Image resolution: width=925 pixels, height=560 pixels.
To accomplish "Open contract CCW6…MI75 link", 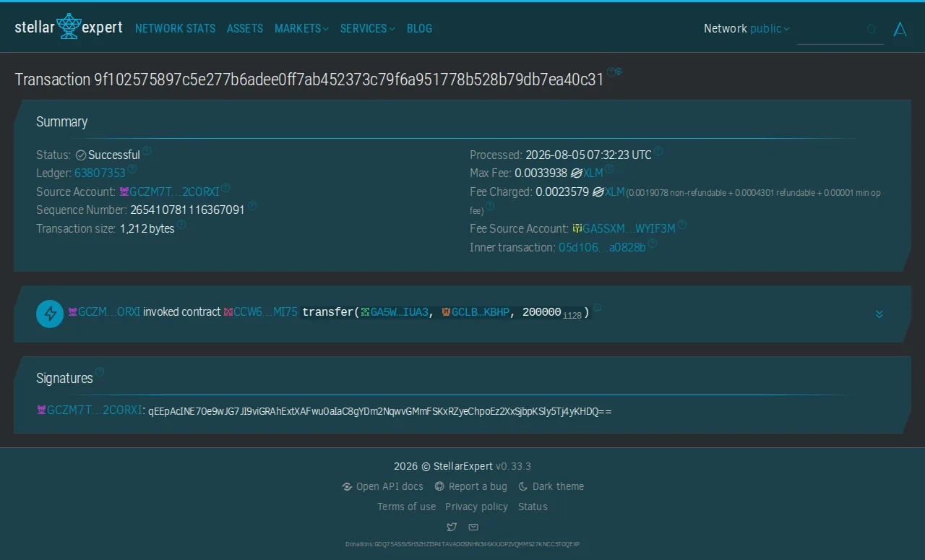I will coord(265,312).
